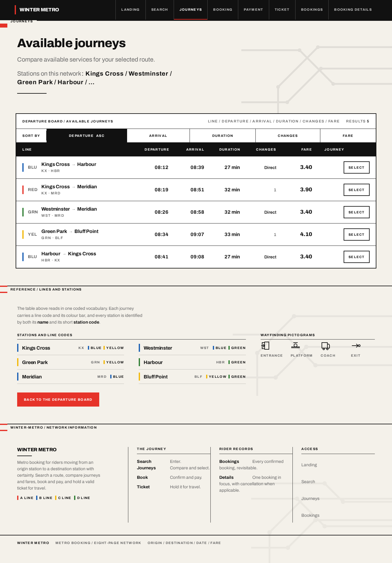Click Westminster in the station codes list
392x563 pixels.
[192, 348]
